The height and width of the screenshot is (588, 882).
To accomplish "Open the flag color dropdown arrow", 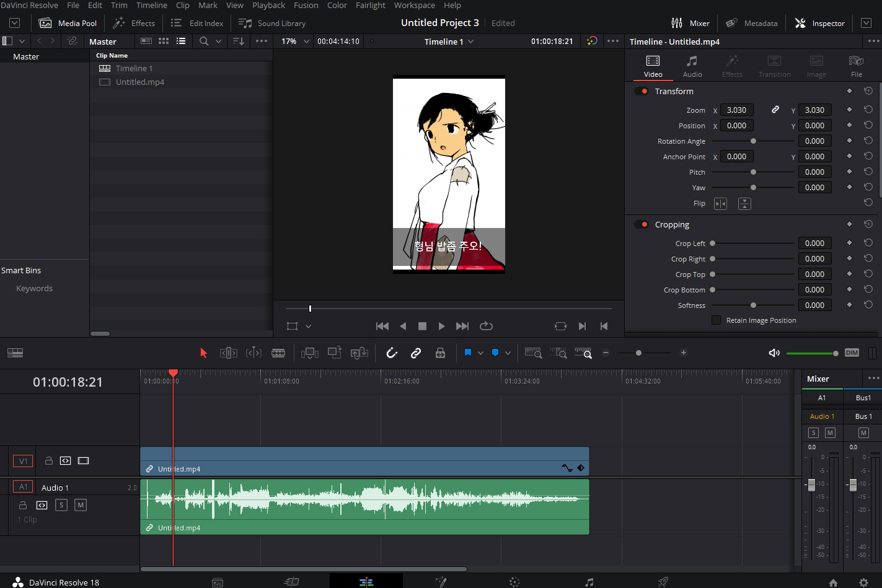I will 480,353.
